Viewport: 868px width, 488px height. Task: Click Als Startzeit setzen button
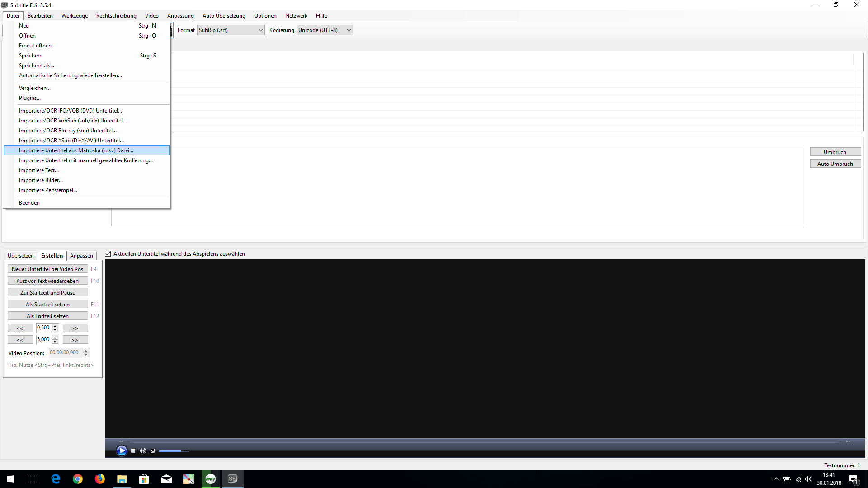click(x=47, y=305)
